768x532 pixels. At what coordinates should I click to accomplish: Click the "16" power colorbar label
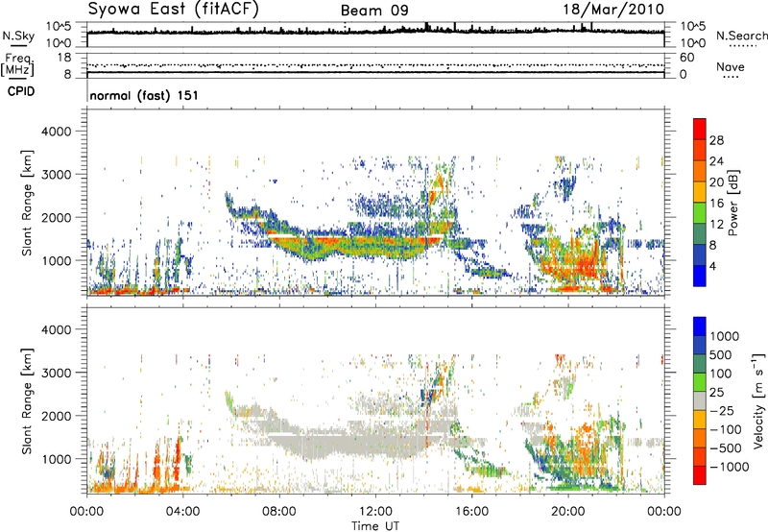click(716, 204)
